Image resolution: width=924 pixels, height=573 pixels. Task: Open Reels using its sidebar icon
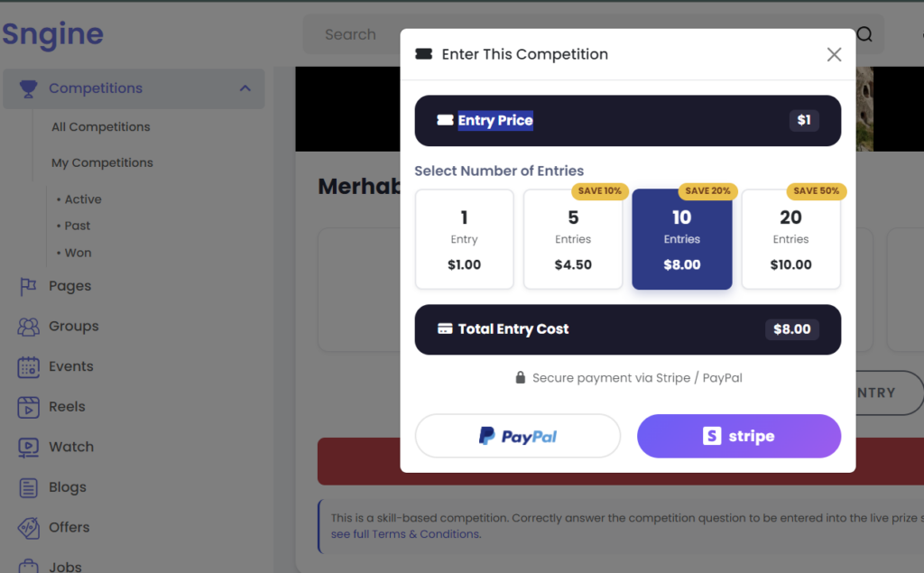(28, 407)
